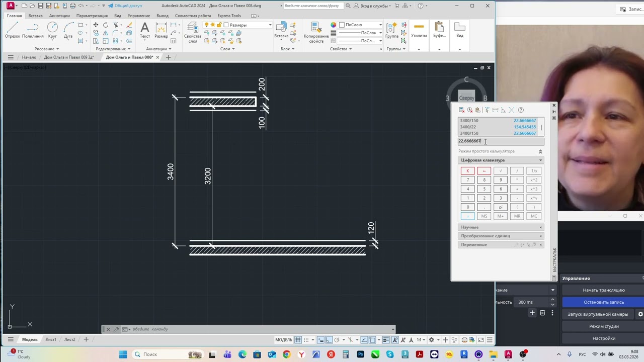Switch to Дом Ольга и Павел 009 3д drawing tab
644x362 pixels.
(69, 57)
